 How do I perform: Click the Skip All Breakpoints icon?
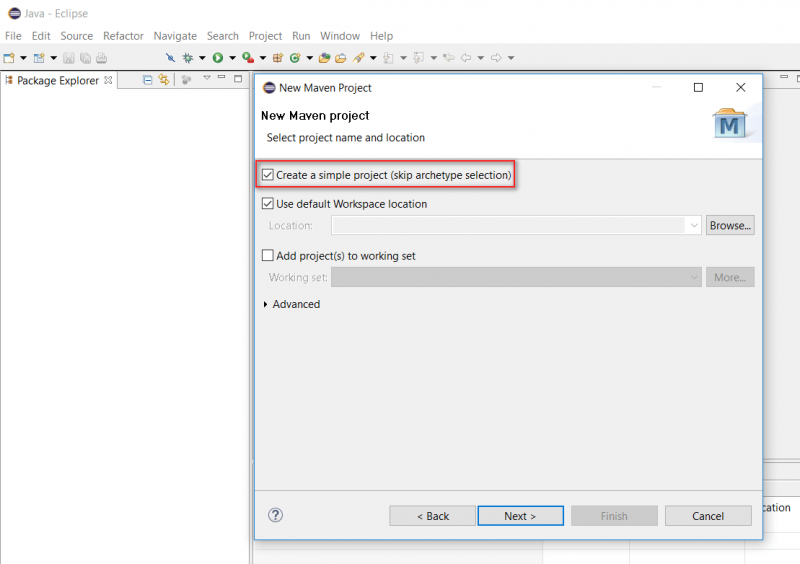[170, 58]
